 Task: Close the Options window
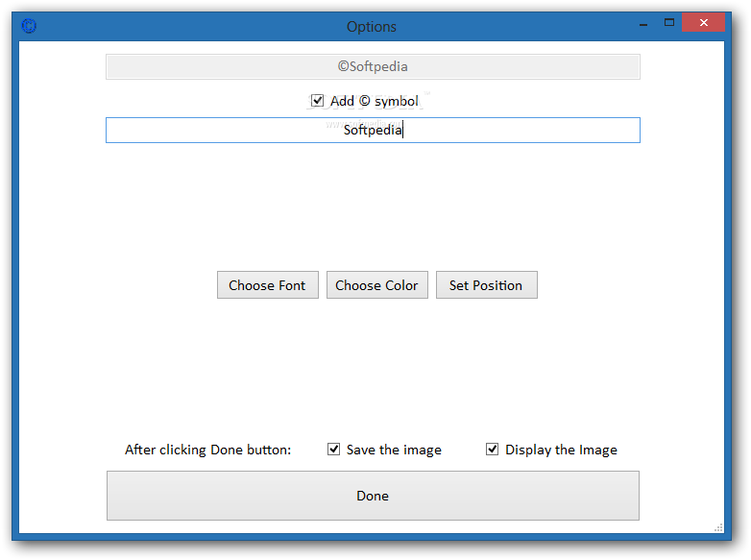pyautogui.click(x=703, y=22)
